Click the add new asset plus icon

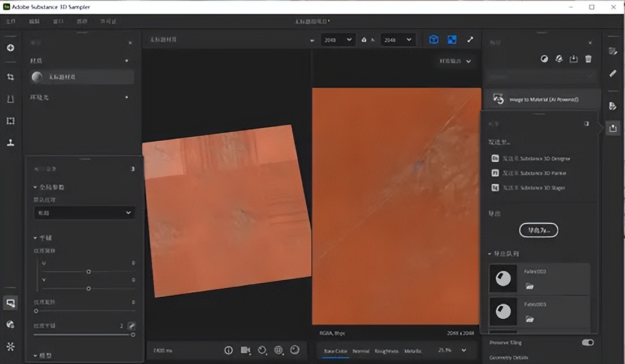point(10,48)
